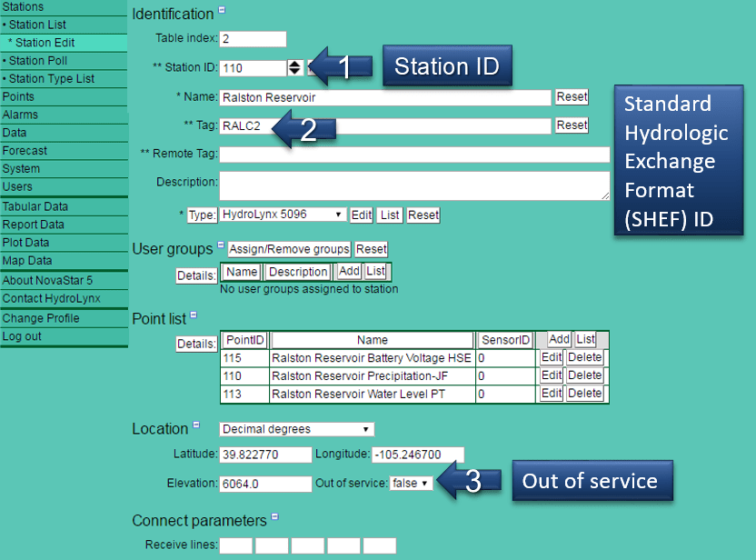The height and width of the screenshot is (560, 756).
Task: Delete the Ralston Reservoir Water Level PT point
Action: pos(584,393)
